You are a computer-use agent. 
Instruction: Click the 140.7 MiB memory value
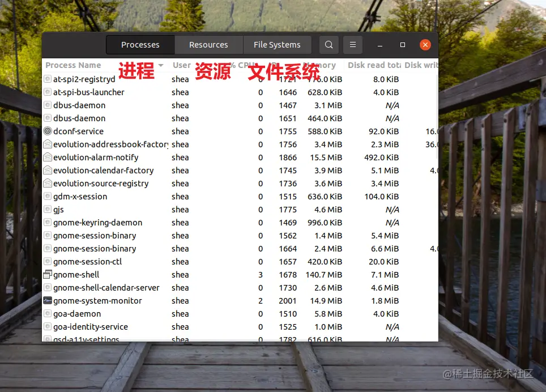pyautogui.click(x=324, y=275)
